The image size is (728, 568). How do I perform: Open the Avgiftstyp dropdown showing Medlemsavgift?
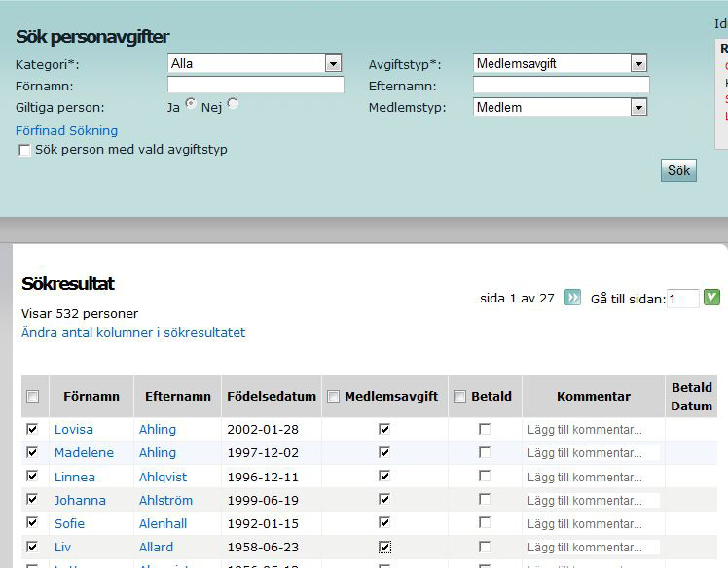(560, 63)
